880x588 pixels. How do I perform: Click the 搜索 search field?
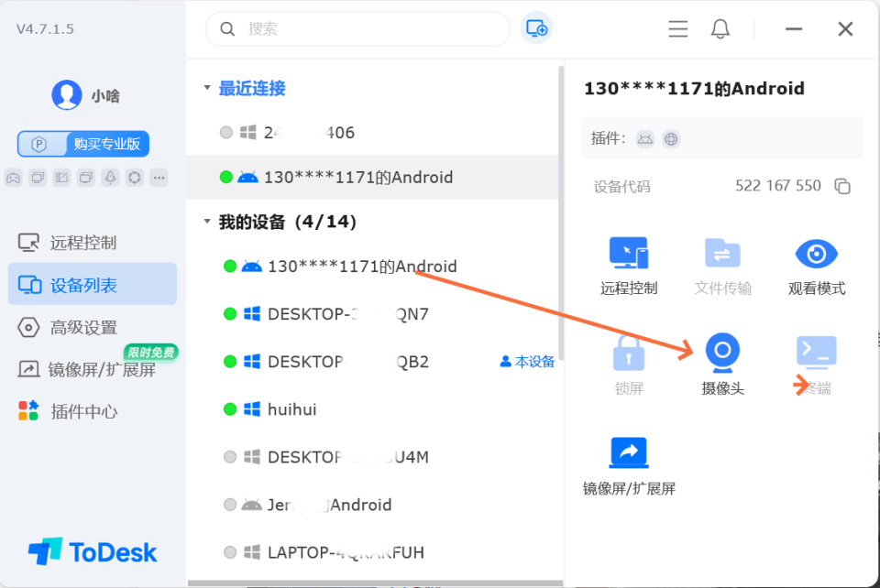(x=357, y=28)
